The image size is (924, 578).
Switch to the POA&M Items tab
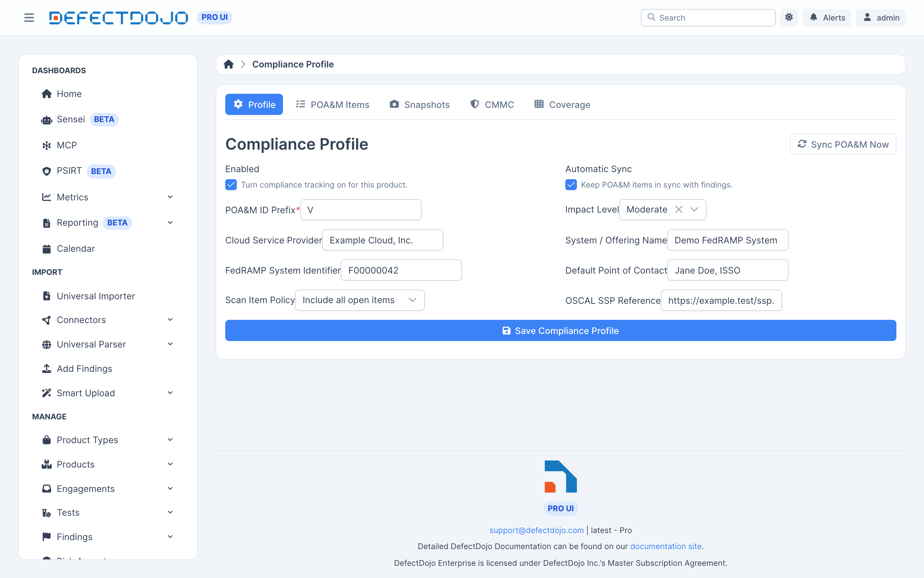click(333, 104)
